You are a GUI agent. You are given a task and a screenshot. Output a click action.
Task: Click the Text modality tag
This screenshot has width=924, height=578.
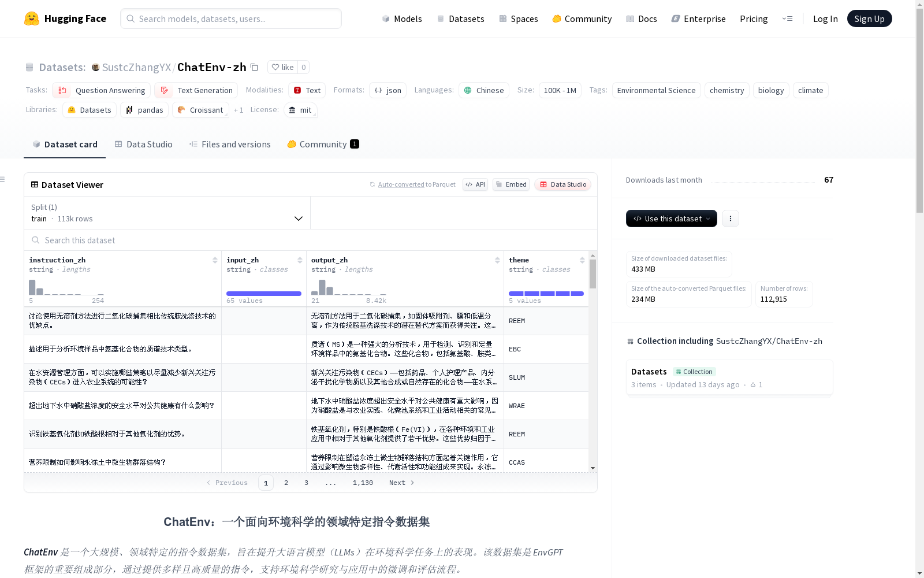(x=307, y=90)
